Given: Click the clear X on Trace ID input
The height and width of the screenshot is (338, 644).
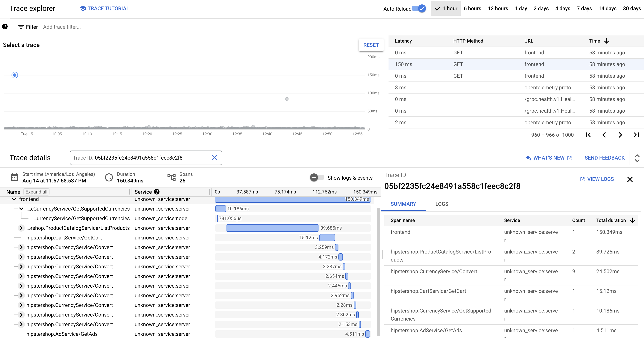Looking at the screenshot, I should click(214, 158).
